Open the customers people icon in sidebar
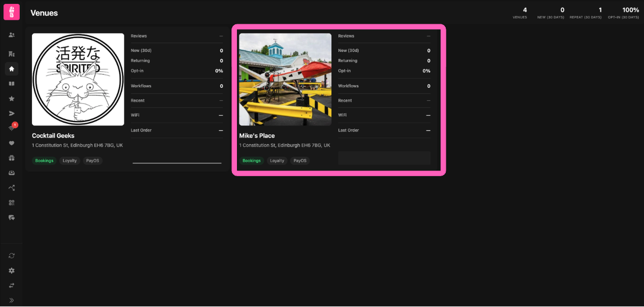Image resolution: width=644 pixels, height=307 pixels. [12, 35]
